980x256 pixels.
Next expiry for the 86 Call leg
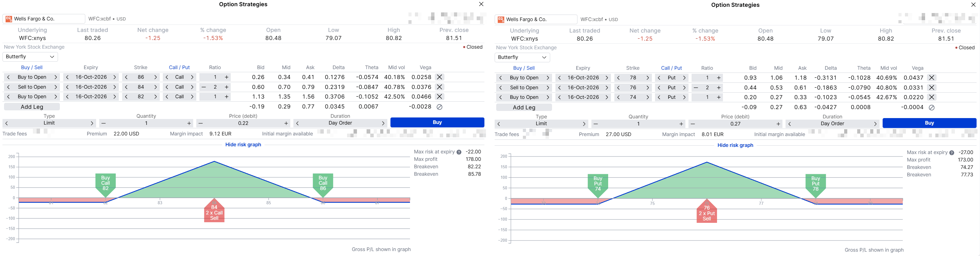[x=114, y=77]
